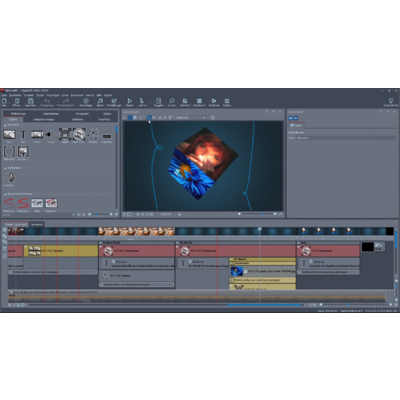Switch to the Storyboard tab in timeline
Screen dimensions: 400x400
(37, 224)
